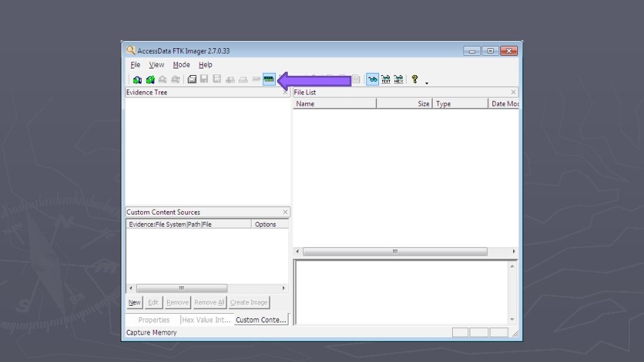Click the Remove All Evidence Items icon
Viewport: 644px width, 362px height.
(x=175, y=79)
